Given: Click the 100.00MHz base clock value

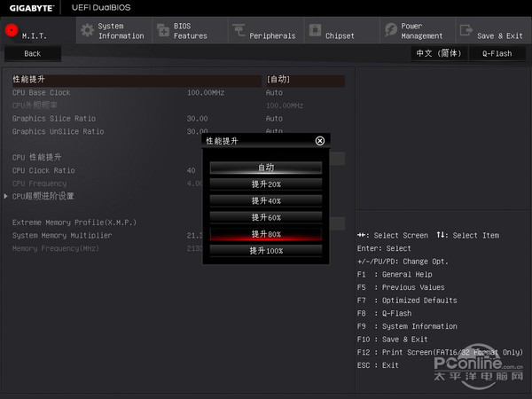Looking at the screenshot, I should click(206, 92).
